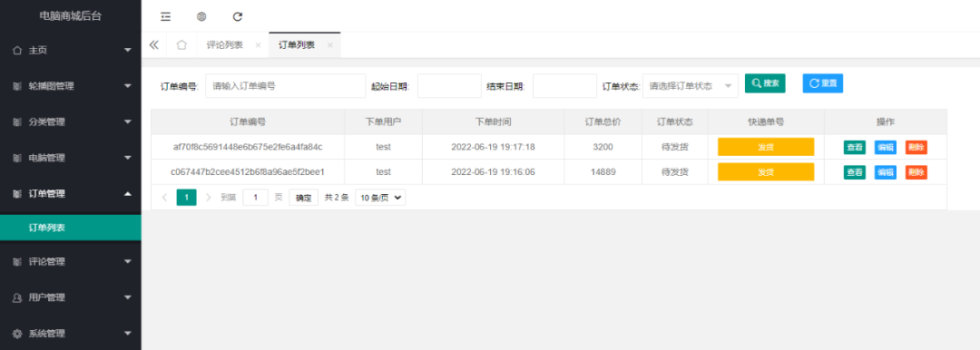Open 订单列表 in the sidebar
980x350 pixels.
point(71,228)
